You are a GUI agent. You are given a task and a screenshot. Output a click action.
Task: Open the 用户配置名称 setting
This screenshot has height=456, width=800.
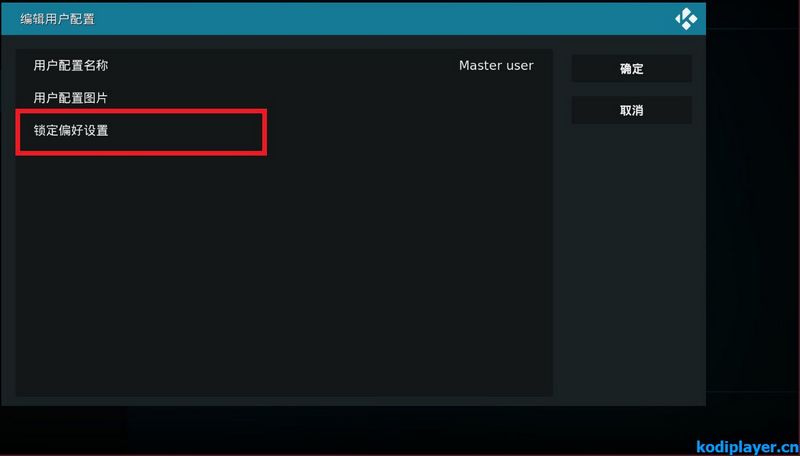(x=284, y=65)
